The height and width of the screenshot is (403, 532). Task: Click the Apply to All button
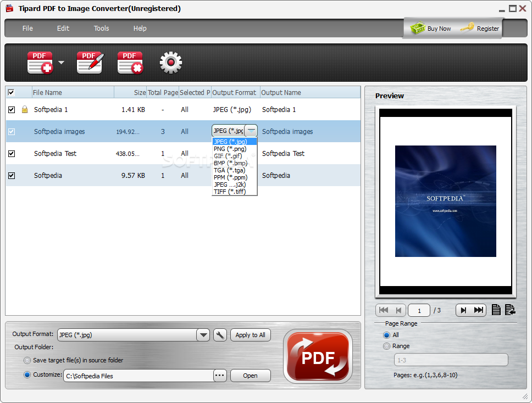tap(251, 335)
